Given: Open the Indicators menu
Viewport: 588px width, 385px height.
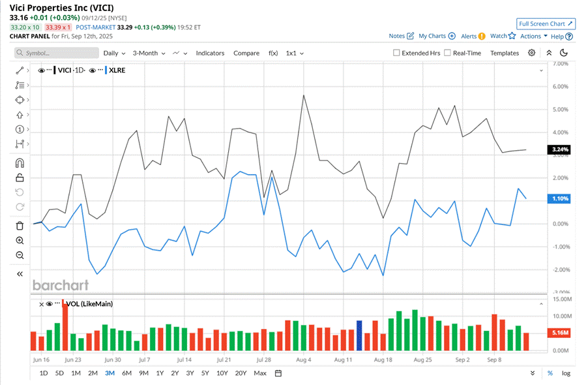Looking at the screenshot, I should coord(210,54).
